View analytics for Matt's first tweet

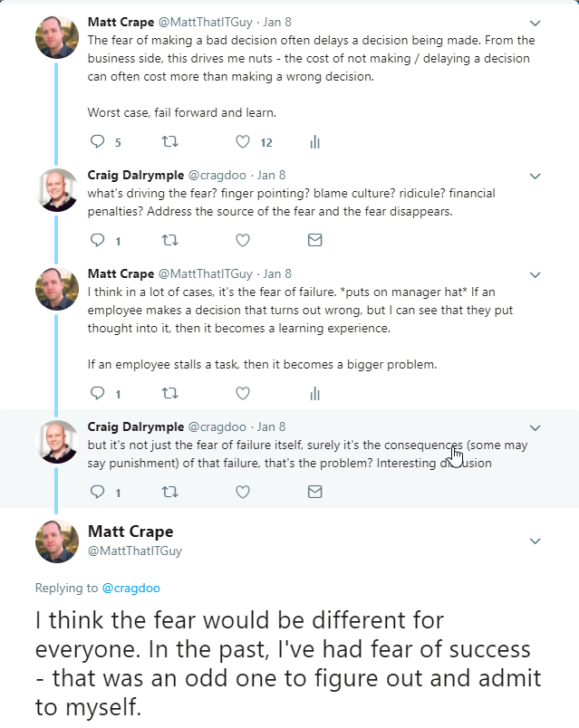click(315, 142)
